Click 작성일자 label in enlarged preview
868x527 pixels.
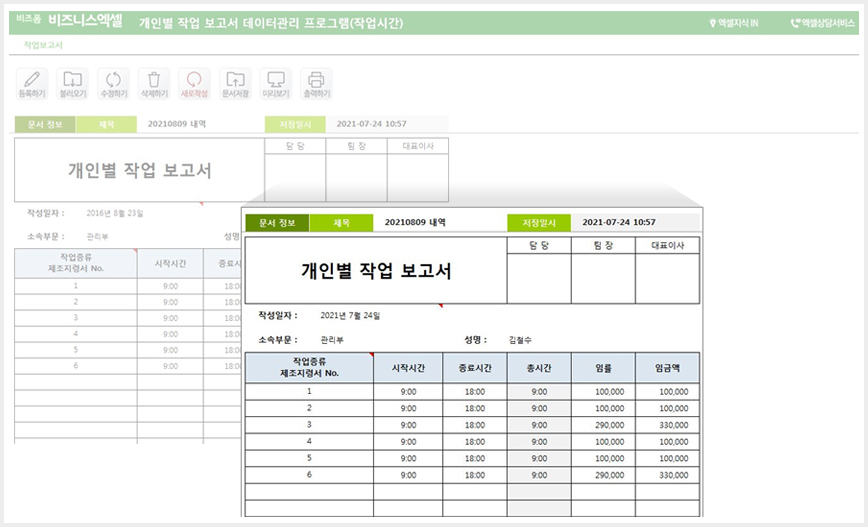(278, 316)
